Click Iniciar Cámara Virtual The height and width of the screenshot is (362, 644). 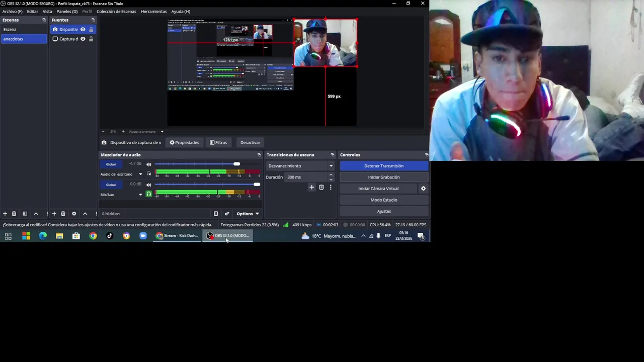tap(378, 189)
